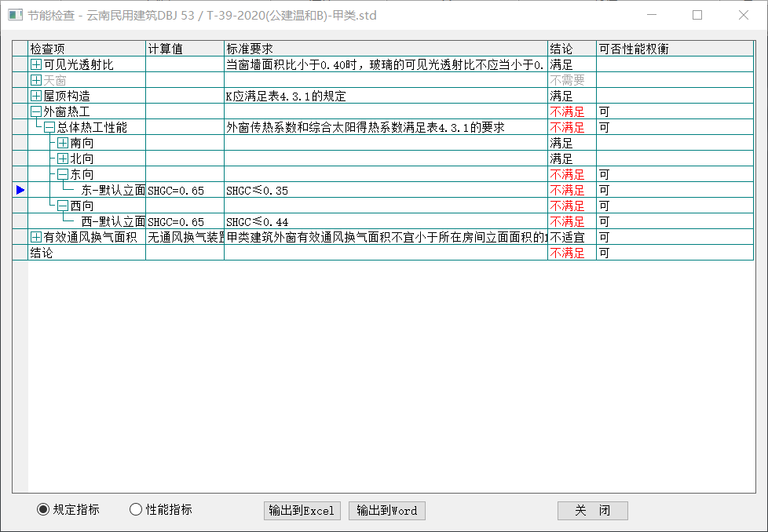Select the 性能指标 radio button
The height and width of the screenshot is (532, 768).
136,510
